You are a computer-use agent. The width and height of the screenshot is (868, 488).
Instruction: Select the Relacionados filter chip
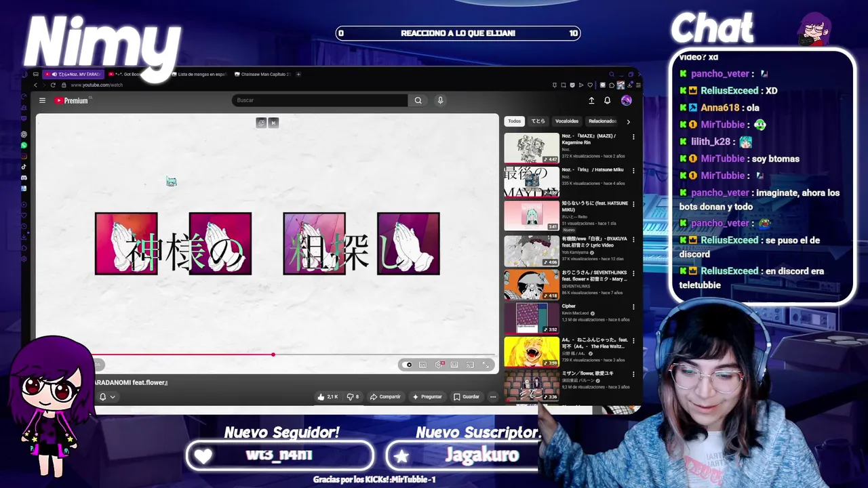(x=602, y=121)
